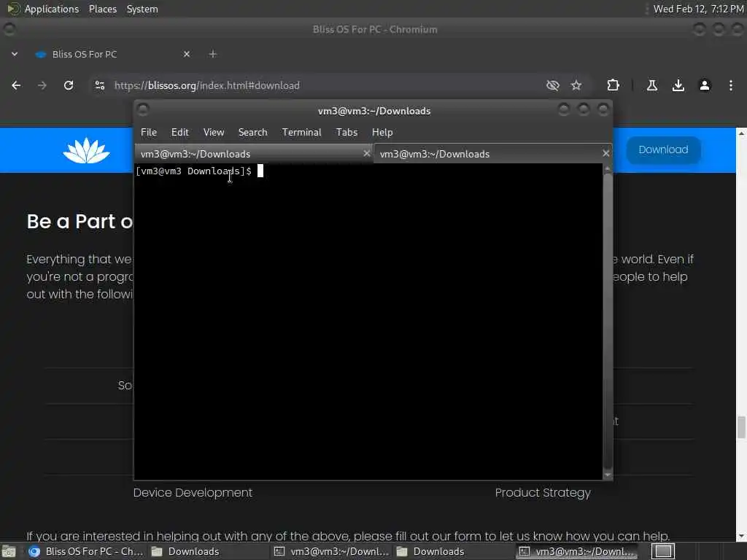
Task: Expand the tab search chevron in Chromium
Action: point(15,54)
